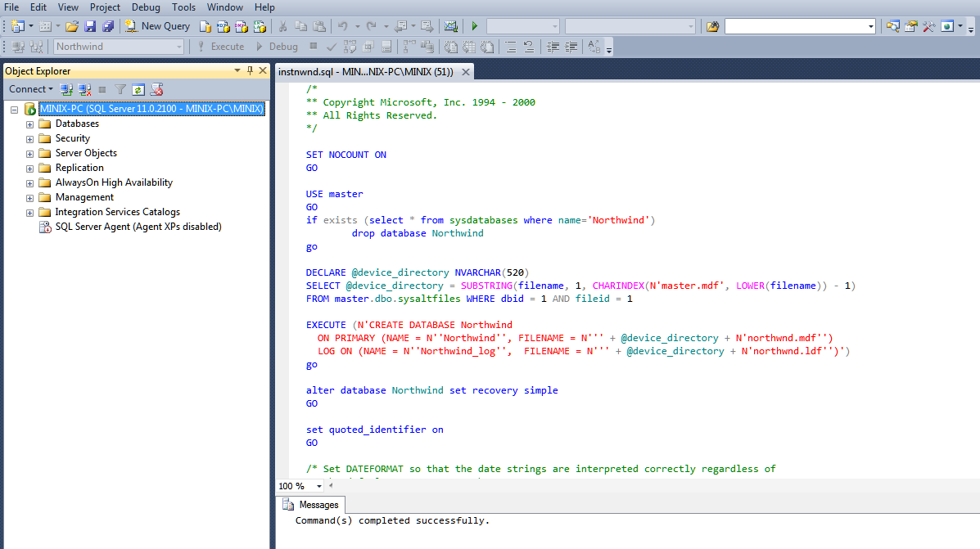Expand the Databases tree node
This screenshot has height=549, width=980.
tap(30, 124)
